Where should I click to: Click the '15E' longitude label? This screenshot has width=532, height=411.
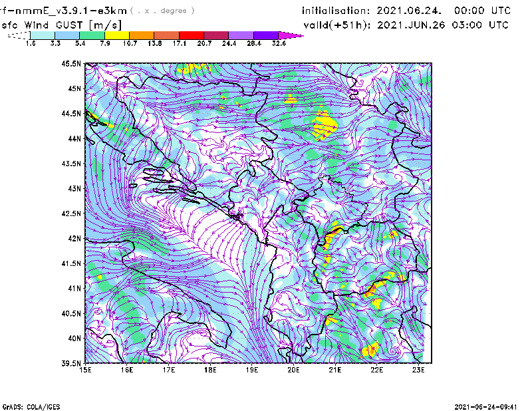85,370
